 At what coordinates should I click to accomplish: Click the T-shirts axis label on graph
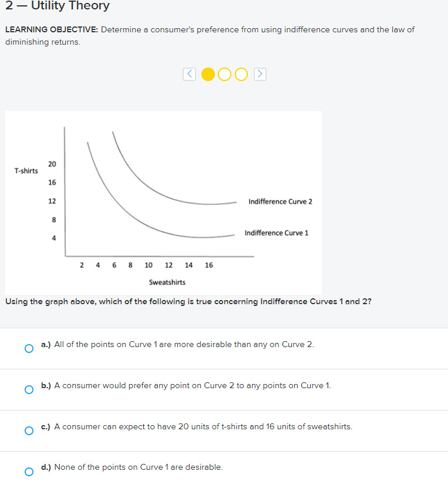point(26,171)
